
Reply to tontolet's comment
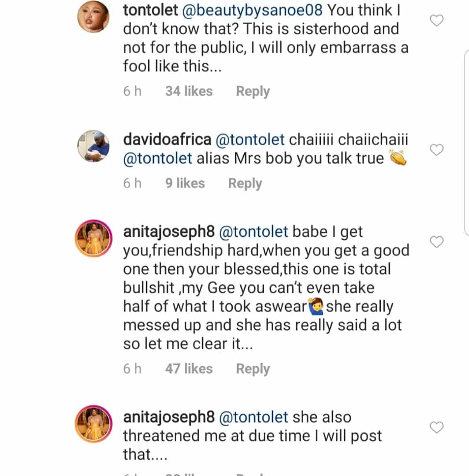coord(253,91)
